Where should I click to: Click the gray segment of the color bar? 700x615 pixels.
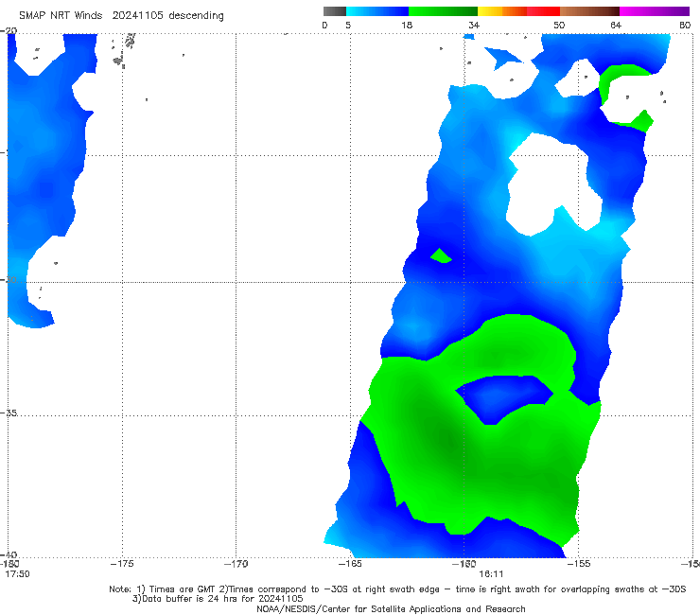tap(334, 11)
